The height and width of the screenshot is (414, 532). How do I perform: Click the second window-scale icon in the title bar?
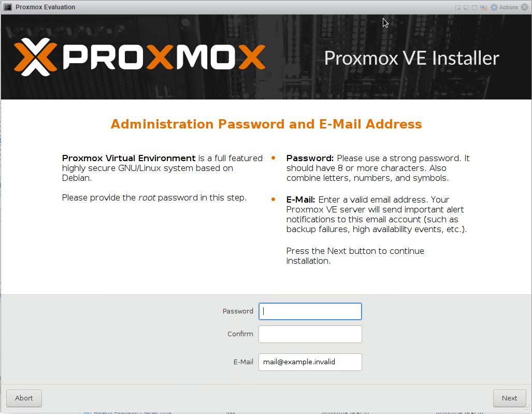pos(466,7)
